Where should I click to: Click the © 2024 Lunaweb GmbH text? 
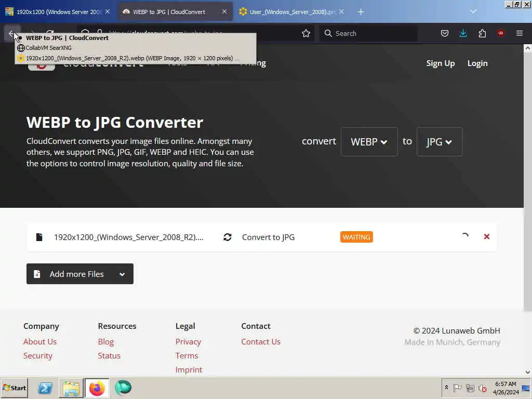[x=457, y=331]
